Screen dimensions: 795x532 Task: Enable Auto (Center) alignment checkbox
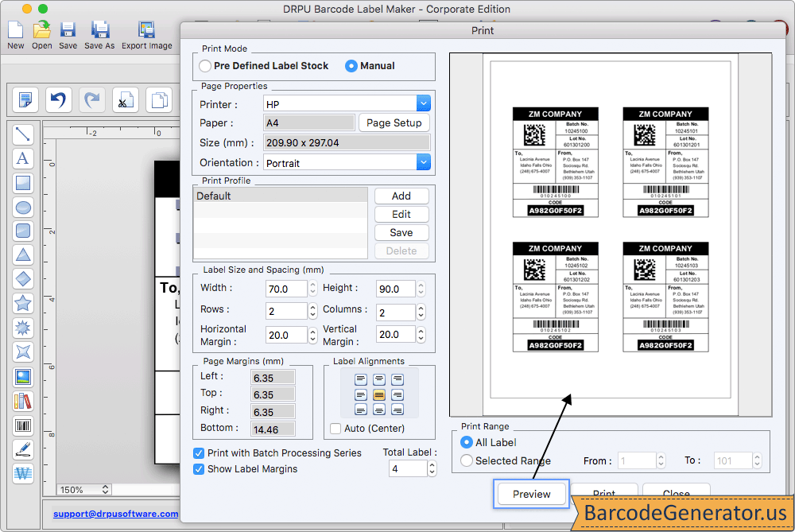coord(335,429)
